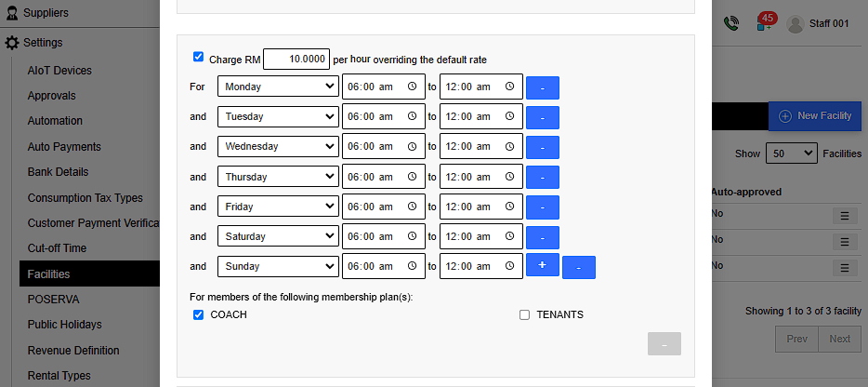Image resolution: width=868 pixels, height=387 pixels.
Task: Click the New Facility button
Action: [x=815, y=115]
